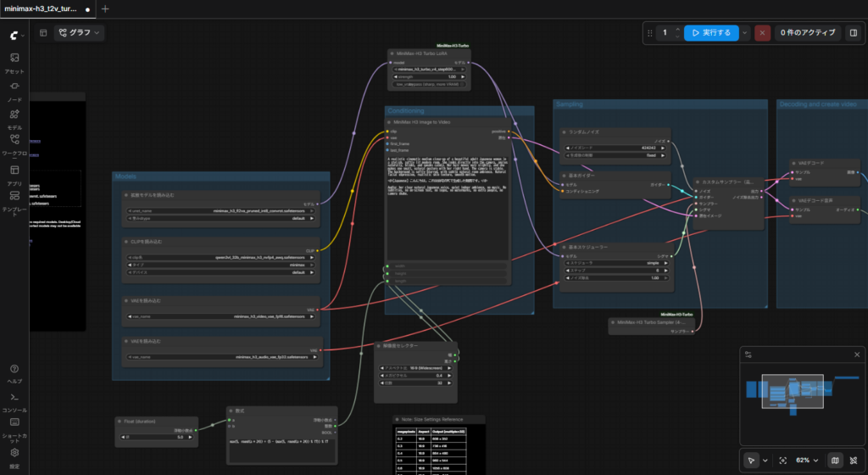
Task: Open the clip名 qwen3vl model selector
Action: 220,257
